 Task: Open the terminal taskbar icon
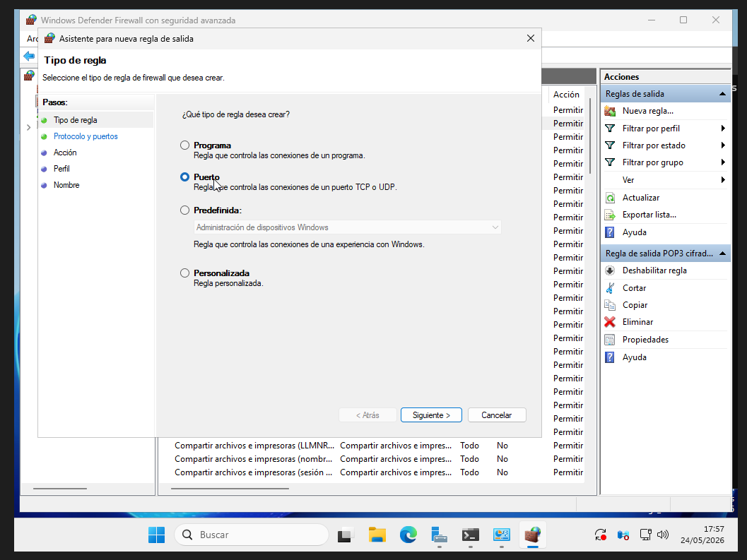tap(470, 535)
